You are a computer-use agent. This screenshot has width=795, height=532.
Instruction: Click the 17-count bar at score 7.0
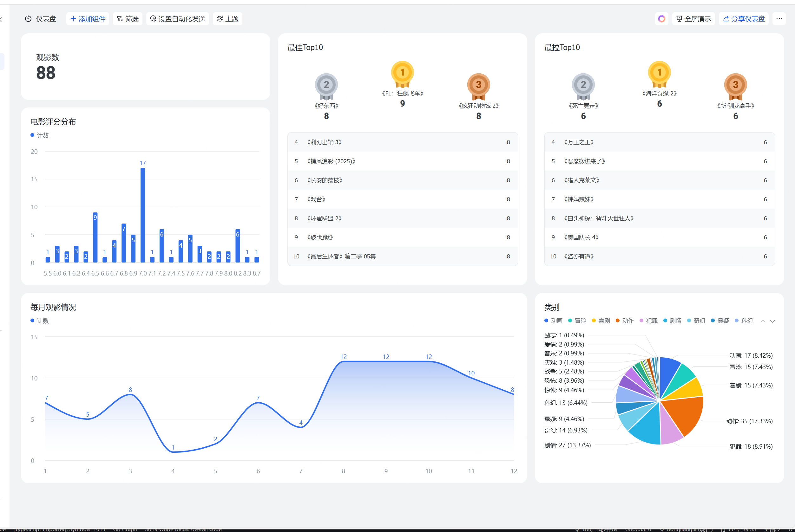point(142,215)
